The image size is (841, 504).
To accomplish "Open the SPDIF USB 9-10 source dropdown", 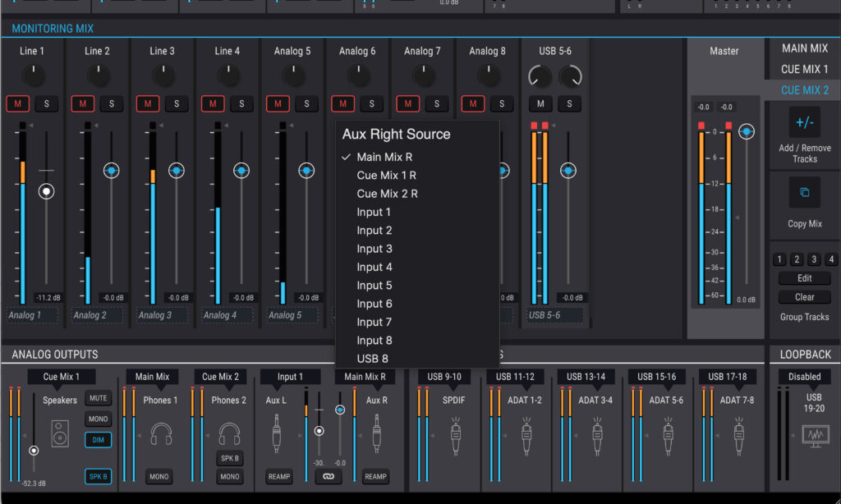I will click(444, 377).
